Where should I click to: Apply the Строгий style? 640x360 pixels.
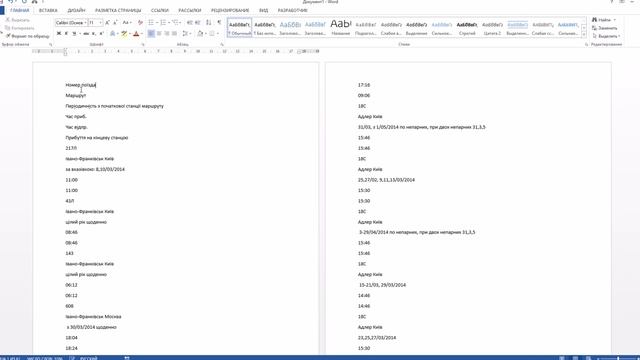click(467, 28)
